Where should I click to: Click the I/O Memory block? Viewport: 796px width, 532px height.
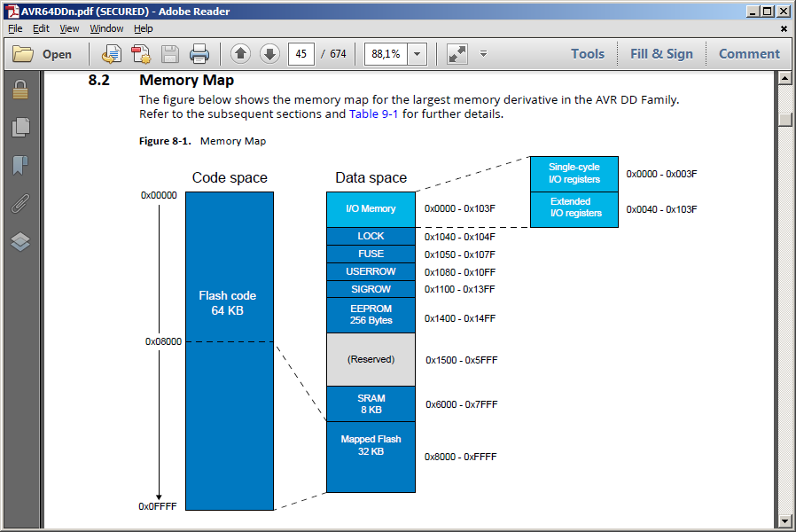pyautogui.click(x=371, y=209)
